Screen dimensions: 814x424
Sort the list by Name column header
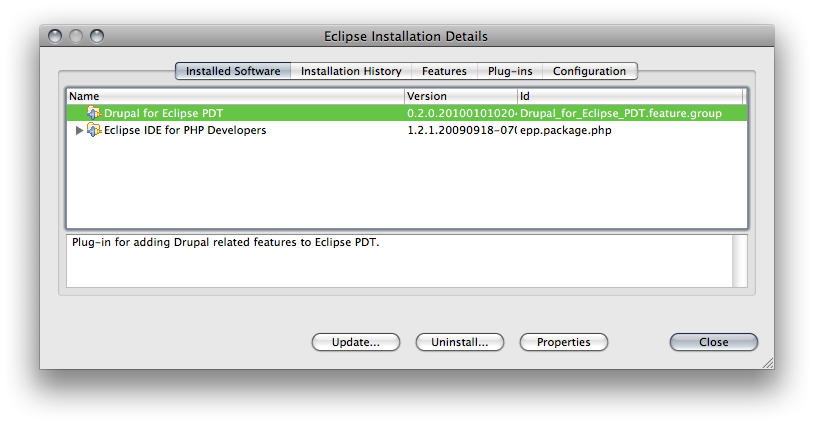point(236,96)
